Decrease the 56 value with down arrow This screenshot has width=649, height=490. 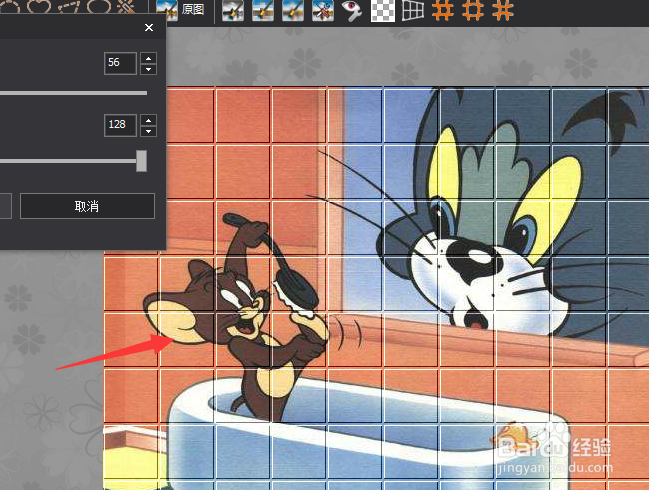[149, 69]
